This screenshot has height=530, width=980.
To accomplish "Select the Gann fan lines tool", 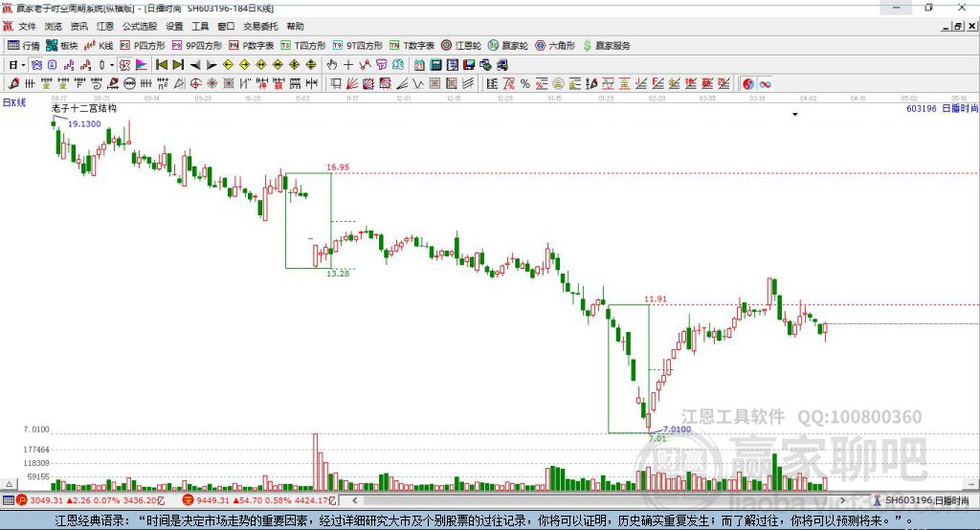I will 352,84.
